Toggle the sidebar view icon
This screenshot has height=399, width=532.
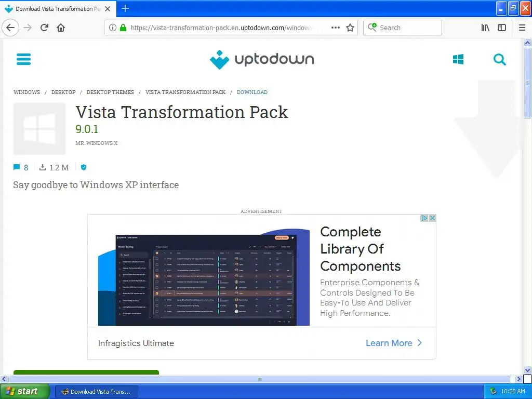click(502, 28)
